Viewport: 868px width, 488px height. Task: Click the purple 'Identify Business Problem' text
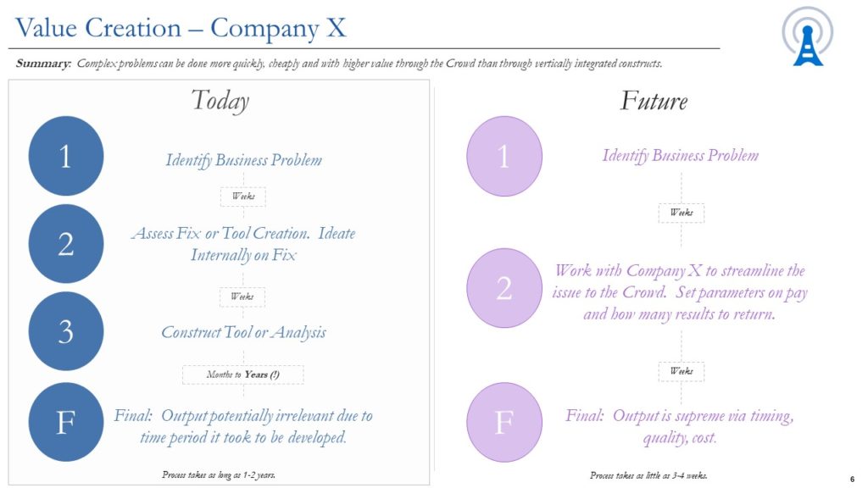[x=681, y=156]
